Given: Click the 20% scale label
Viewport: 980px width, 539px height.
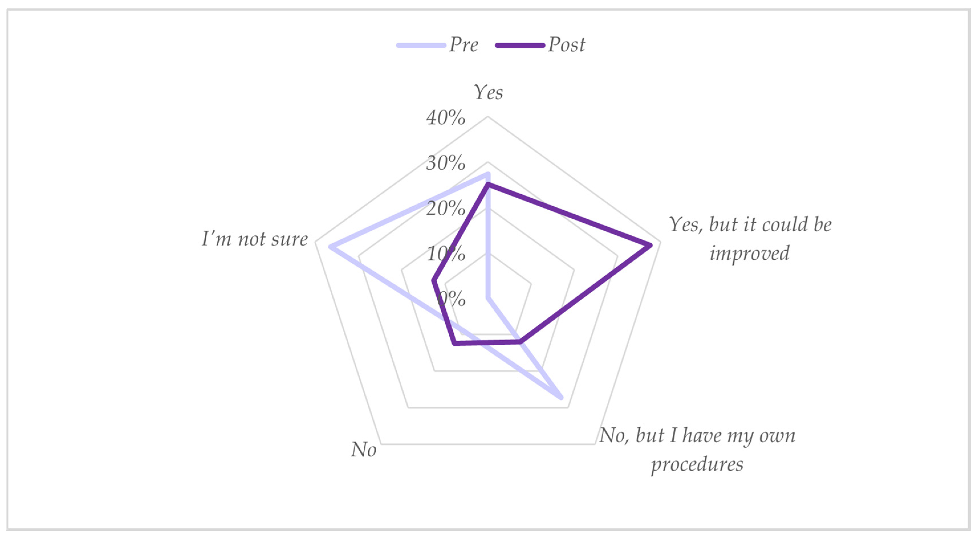Looking at the screenshot, I should (446, 209).
